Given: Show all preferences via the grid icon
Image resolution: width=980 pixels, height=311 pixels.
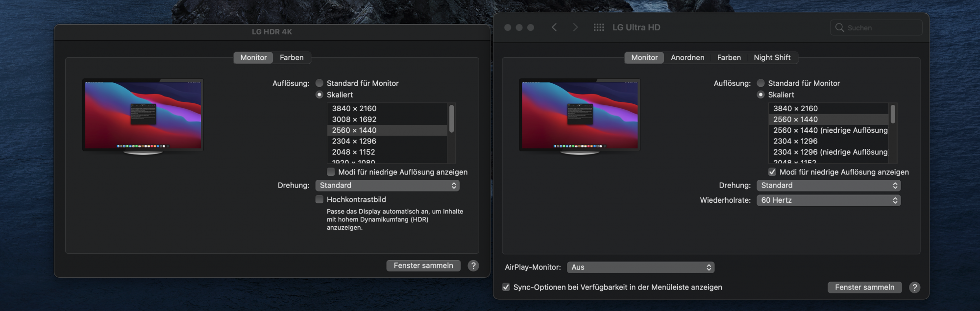Looking at the screenshot, I should (x=599, y=27).
